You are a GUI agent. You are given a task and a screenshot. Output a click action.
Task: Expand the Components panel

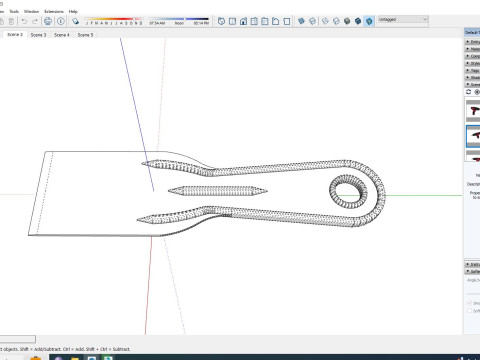point(473,56)
